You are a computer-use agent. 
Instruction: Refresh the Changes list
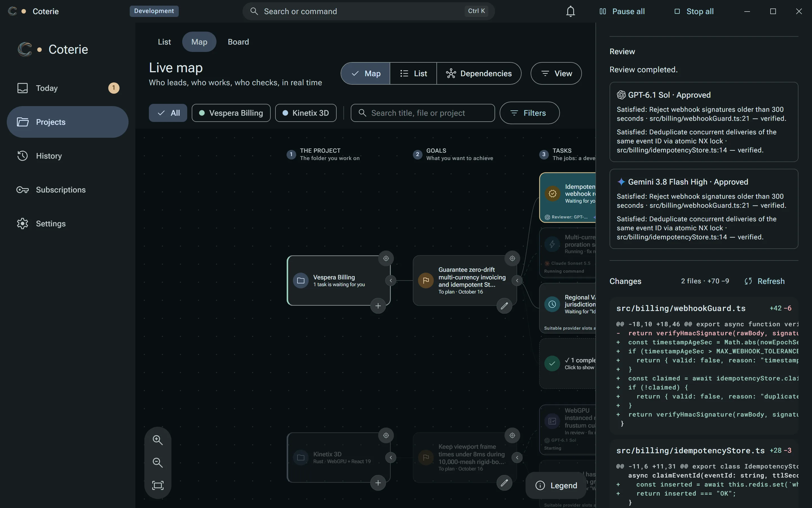765,281
